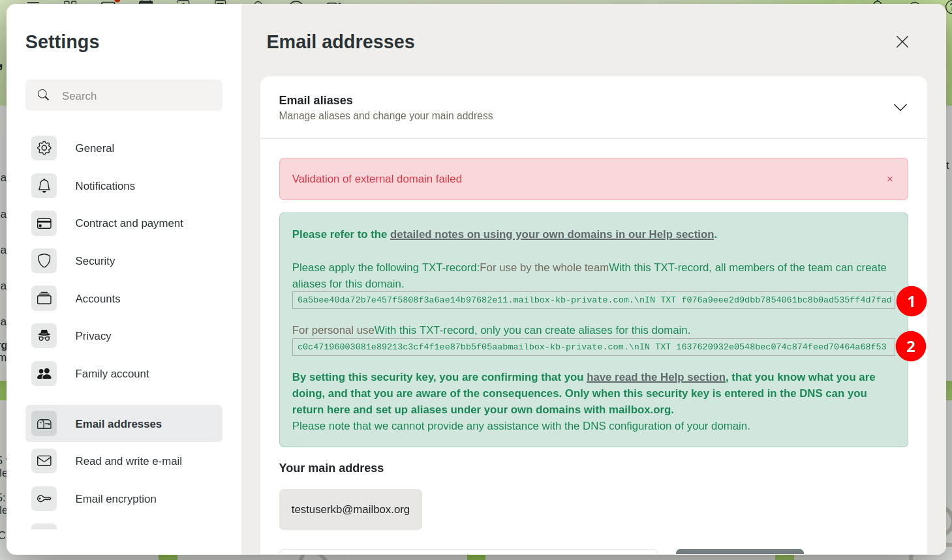This screenshot has height=560, width=952.
Task: Open detailed notes on own domains link
Action: 551,235
